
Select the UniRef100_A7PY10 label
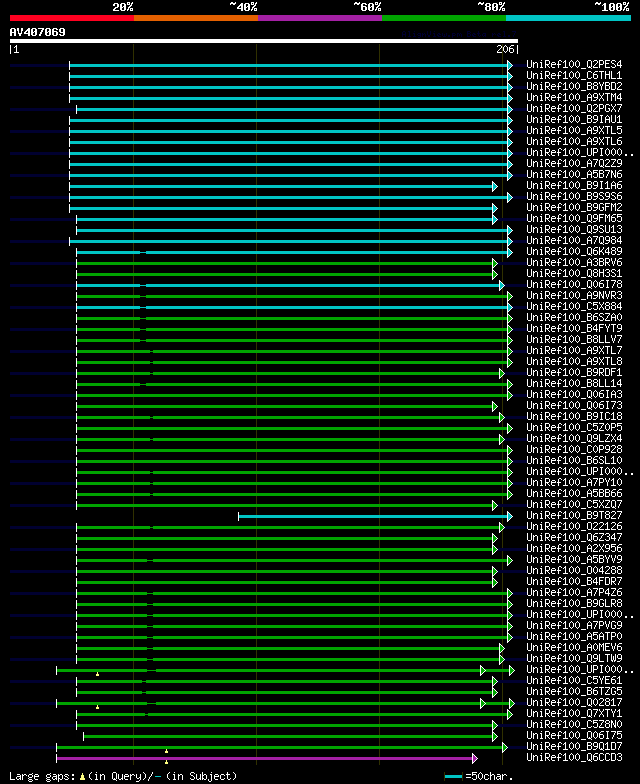pyautogui.click(x=574, y=482)
